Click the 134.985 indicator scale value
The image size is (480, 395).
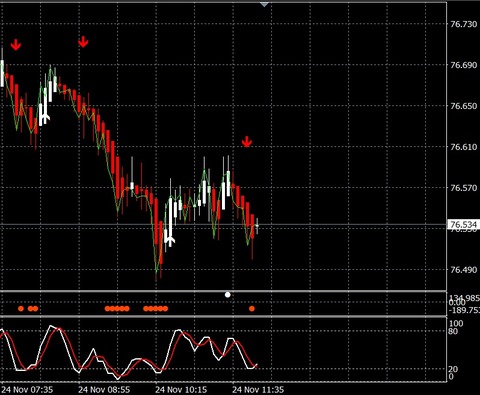[x=464, y=298]
